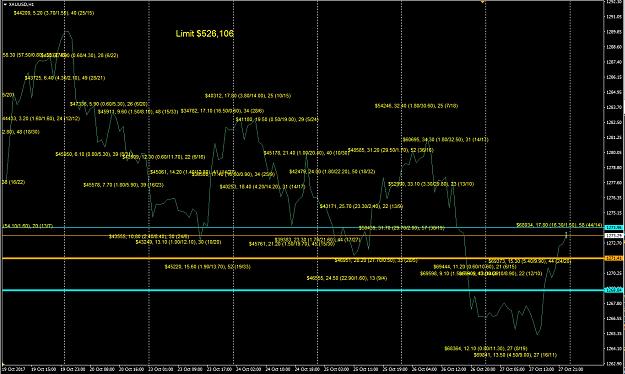This screenshot has width=625, height=374.
Task: Click the 1264.10 price axis value
Action: pos(614,348)
